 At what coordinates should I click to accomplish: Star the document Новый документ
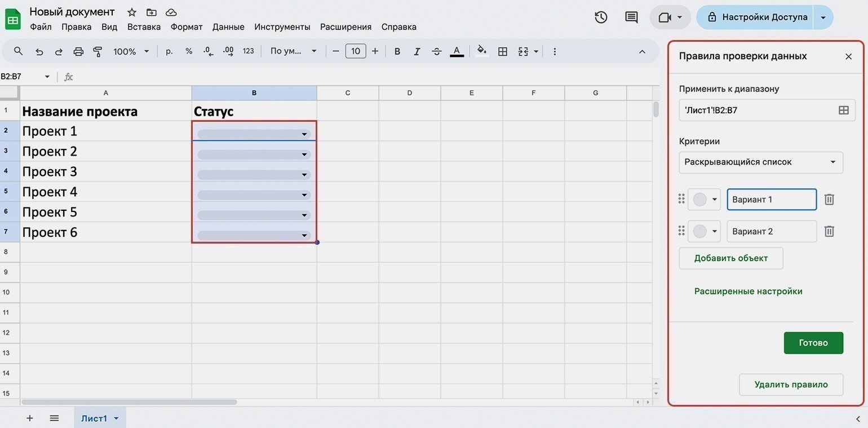click(x=132, y=12)
